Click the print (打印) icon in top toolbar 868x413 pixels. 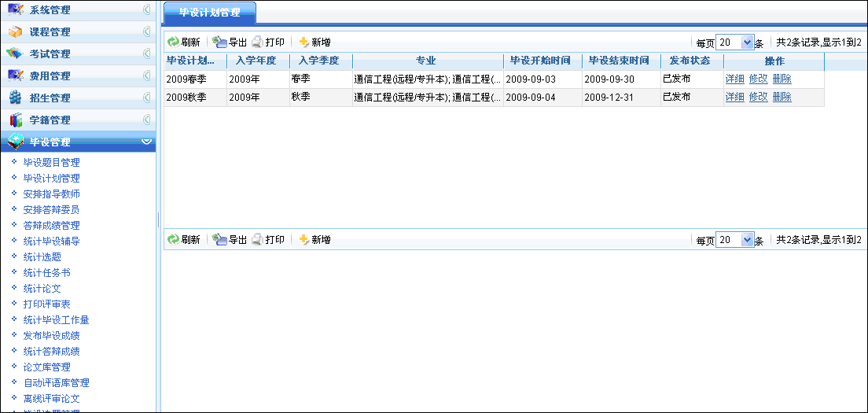tap(257, 42)
